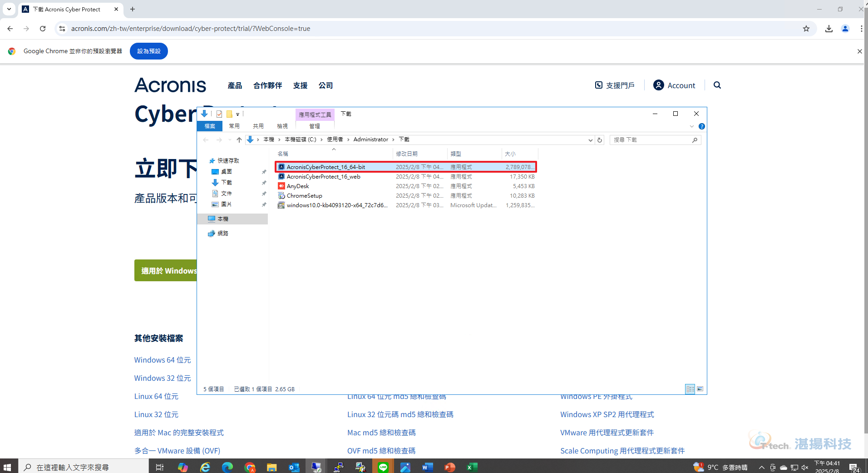
Task: Select 快速存取 in the navigation pane
Action: [228, 160]
